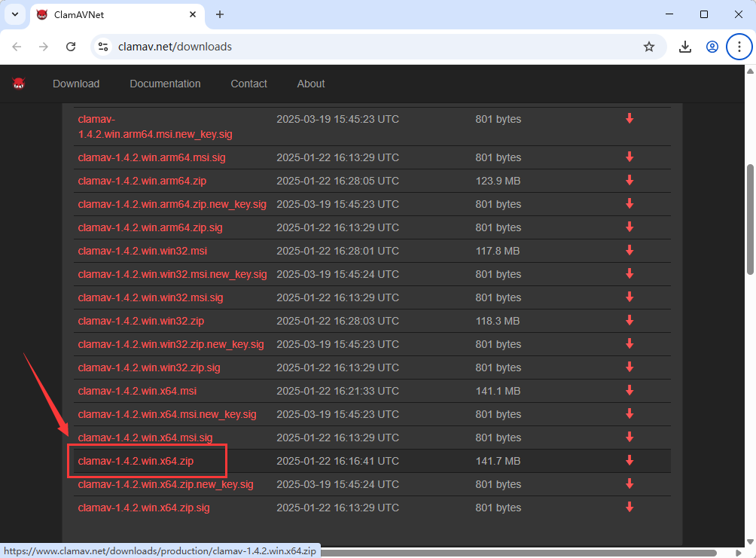This screenshot has width=756, height=558.
Task: Click the scroll-right arrow of the horizontal scrollbar
Action: click(738, 553)
